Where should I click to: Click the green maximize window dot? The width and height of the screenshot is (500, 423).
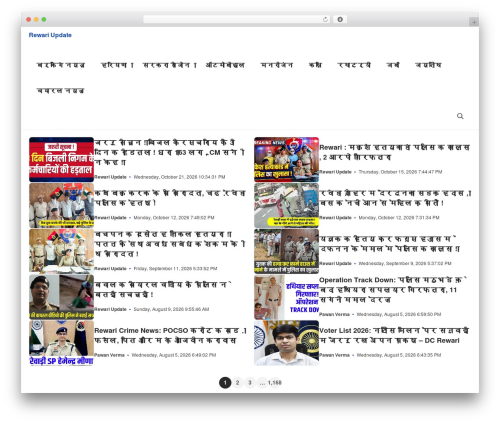[x=44, y=20]
